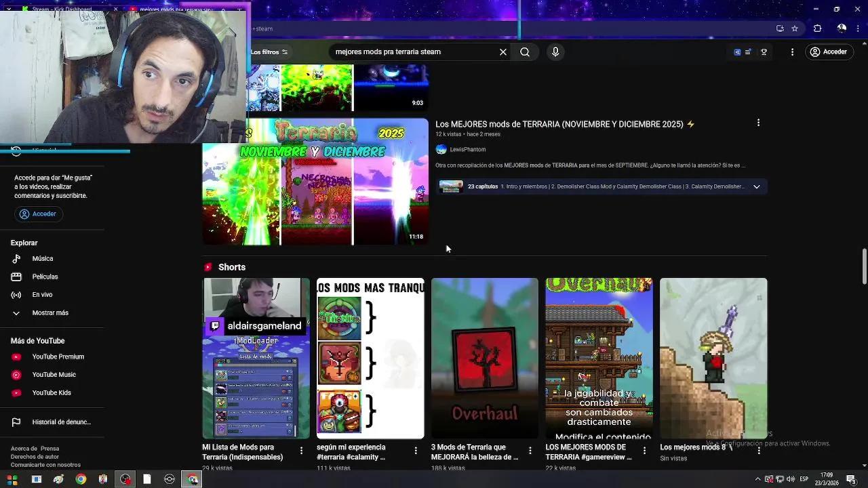Open options for "3 Mods de Terraria" short
This screenshot has height=488, width=868.
(530, 451)
